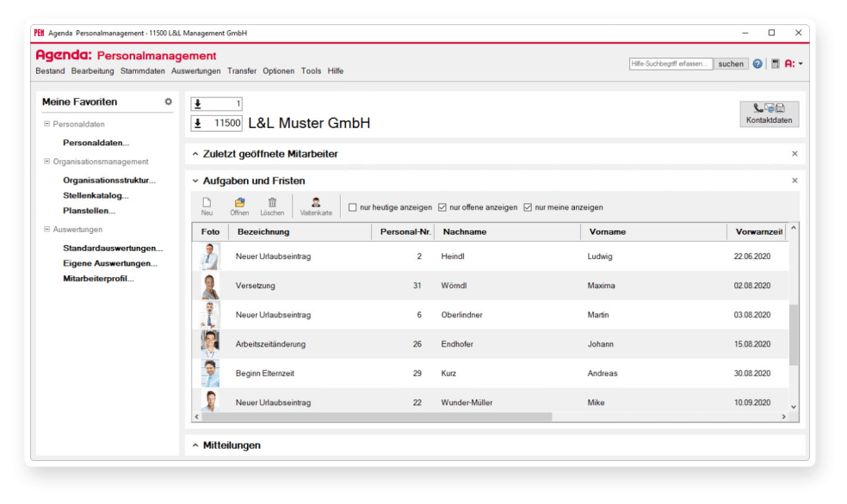Click the blue help question mark icon

pos(757,64)
